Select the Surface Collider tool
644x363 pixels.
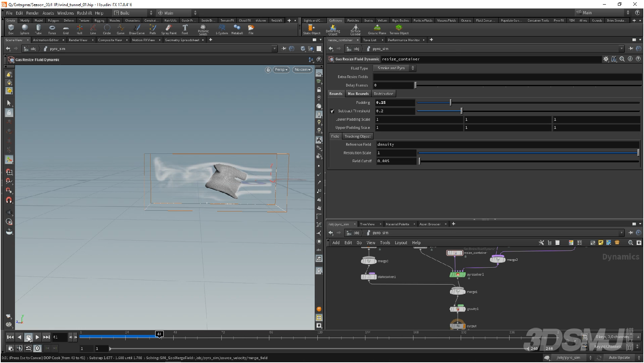point(355,30)
